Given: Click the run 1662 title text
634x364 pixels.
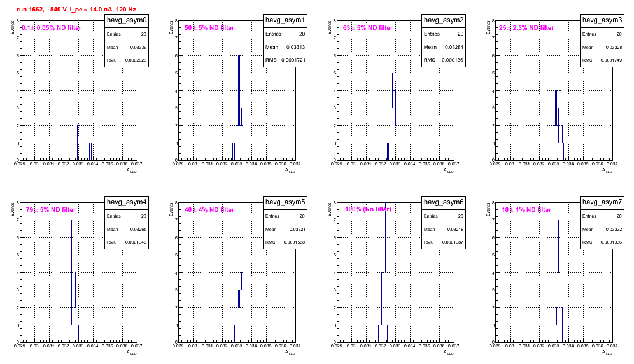Looking at the screenshot, I should coord(76,9).
